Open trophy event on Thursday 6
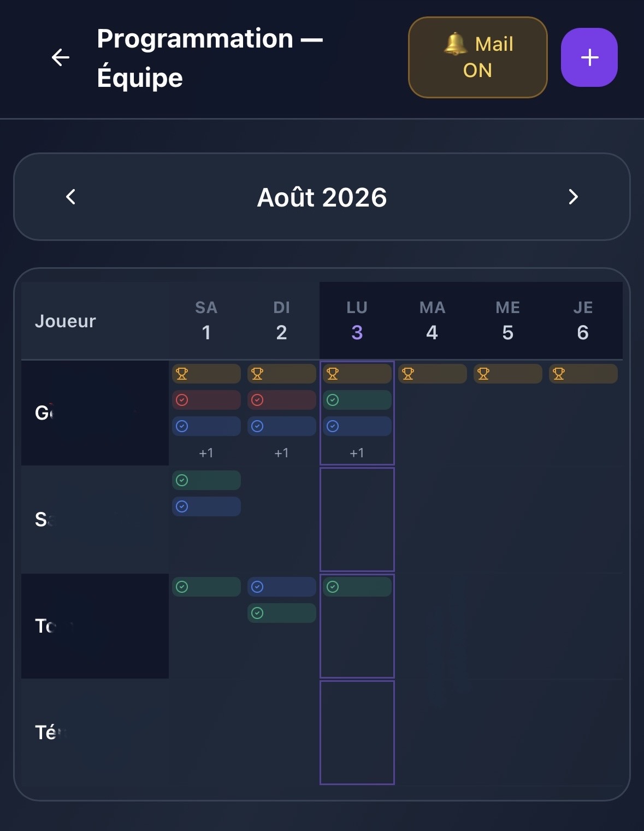The height and width of the screenshot is (831, 644). [x=583, y=374]
